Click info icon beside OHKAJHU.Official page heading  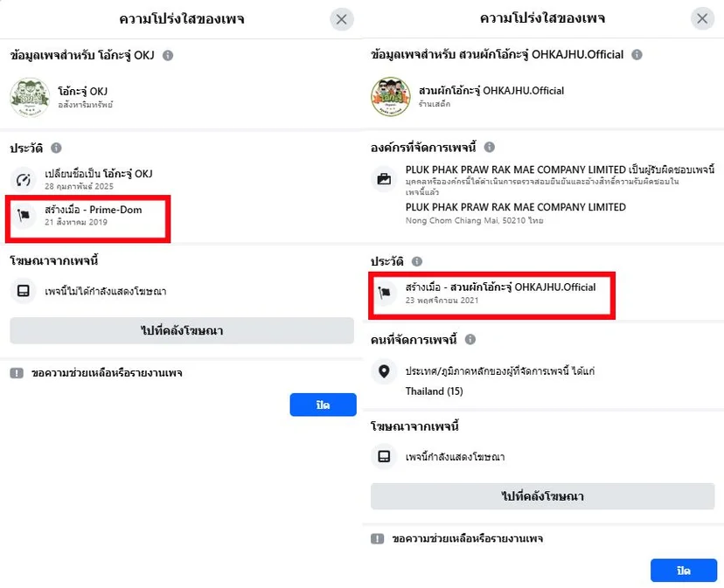point(637,54)
